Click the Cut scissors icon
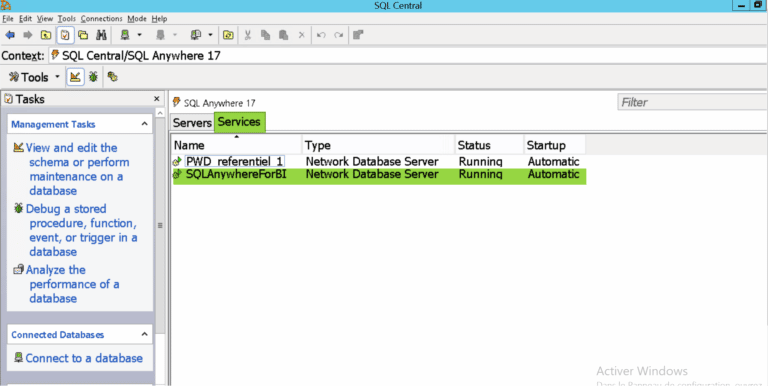The height and width of the screenshot is (386, 768). [x=247, y=35]
